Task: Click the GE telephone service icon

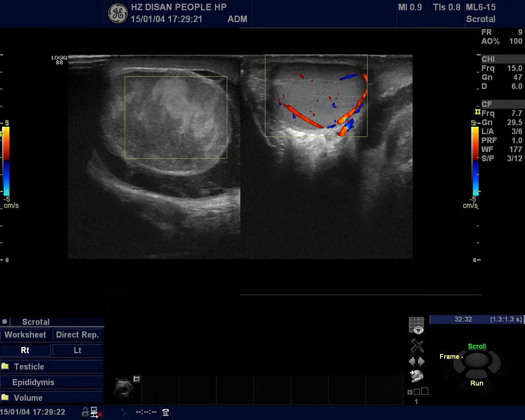Action: (166, 412)
